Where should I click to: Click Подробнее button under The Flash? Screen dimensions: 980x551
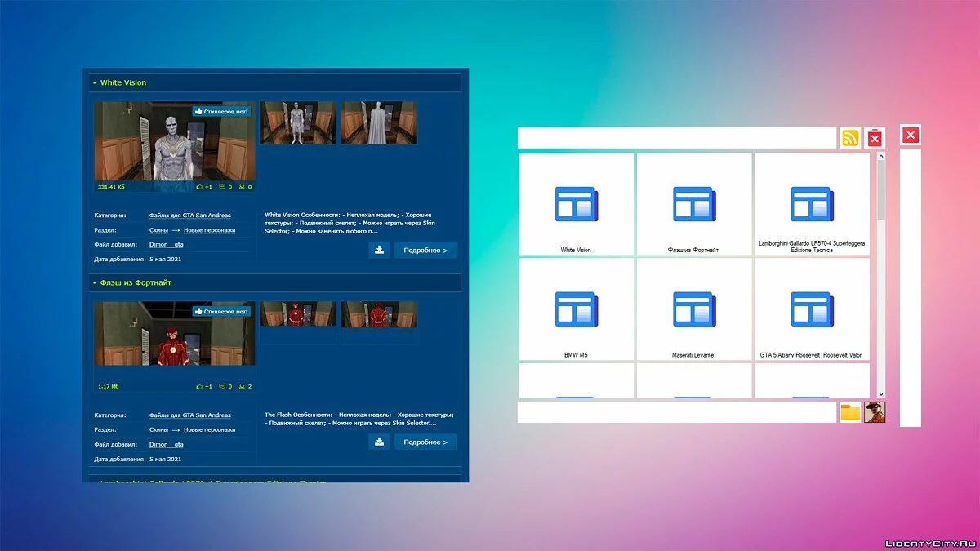point(425,442)
